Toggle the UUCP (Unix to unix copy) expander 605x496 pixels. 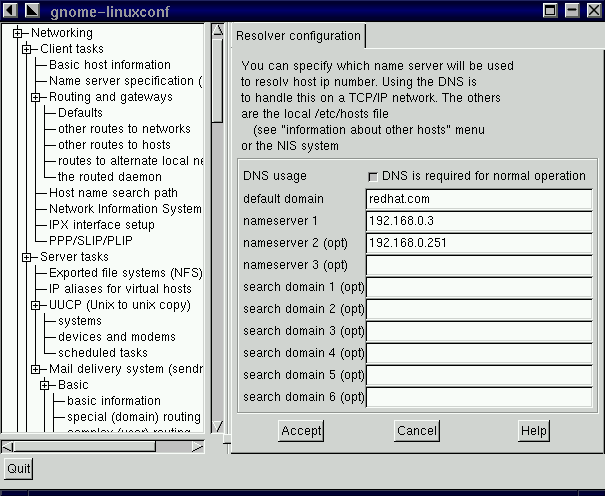pyautogui.click(x=36, y=305)
